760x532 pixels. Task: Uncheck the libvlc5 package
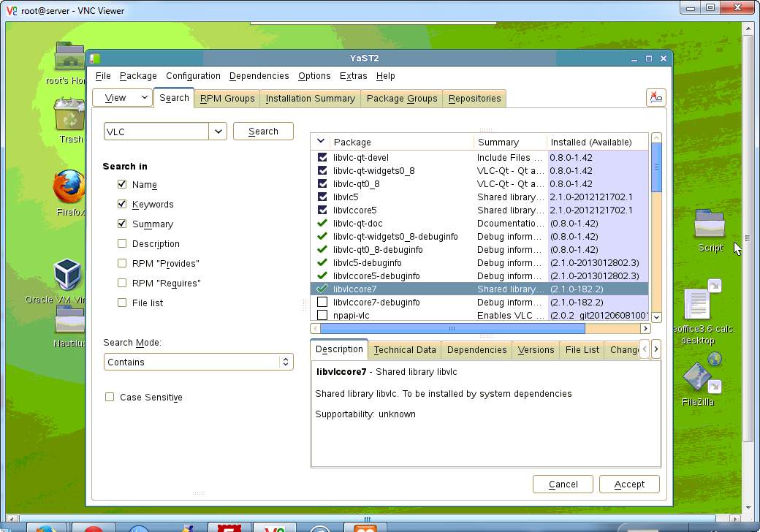coord(322,197)
